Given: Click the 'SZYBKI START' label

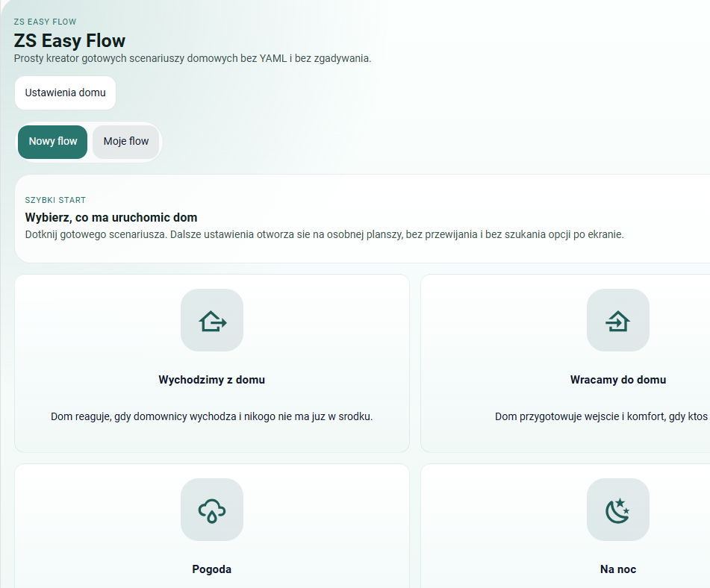Looking at the screenshot, I should pos(55,200).
